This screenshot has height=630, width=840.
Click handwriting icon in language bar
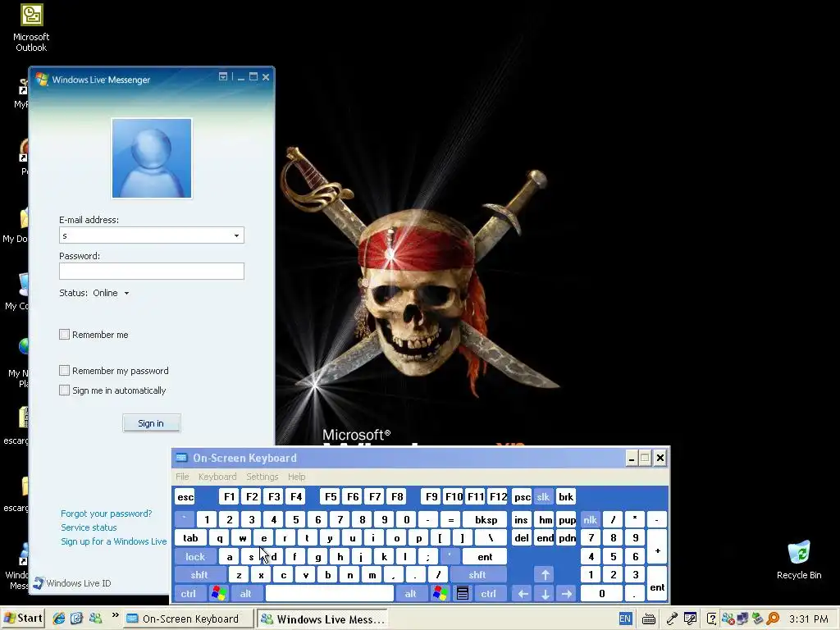pos(690,619)
